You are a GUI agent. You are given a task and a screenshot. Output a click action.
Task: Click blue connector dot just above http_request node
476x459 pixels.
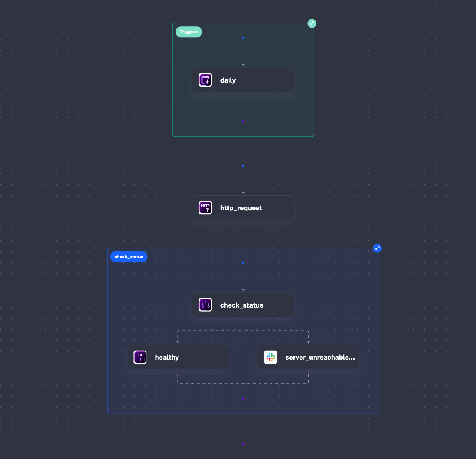coord(243,166)
